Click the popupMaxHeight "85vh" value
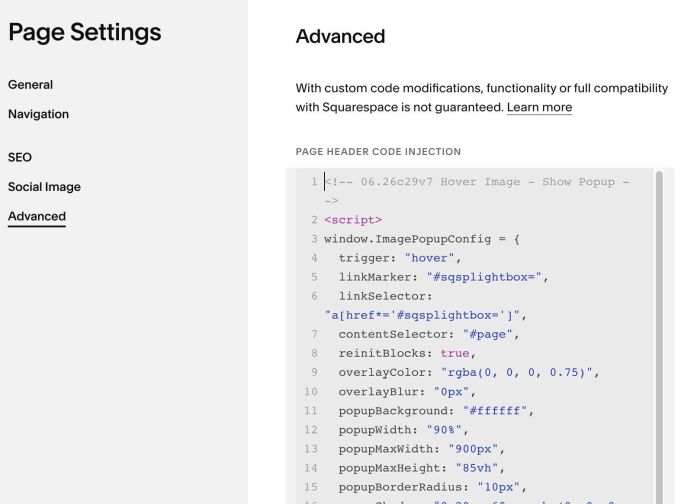 (x=476, y=468)
